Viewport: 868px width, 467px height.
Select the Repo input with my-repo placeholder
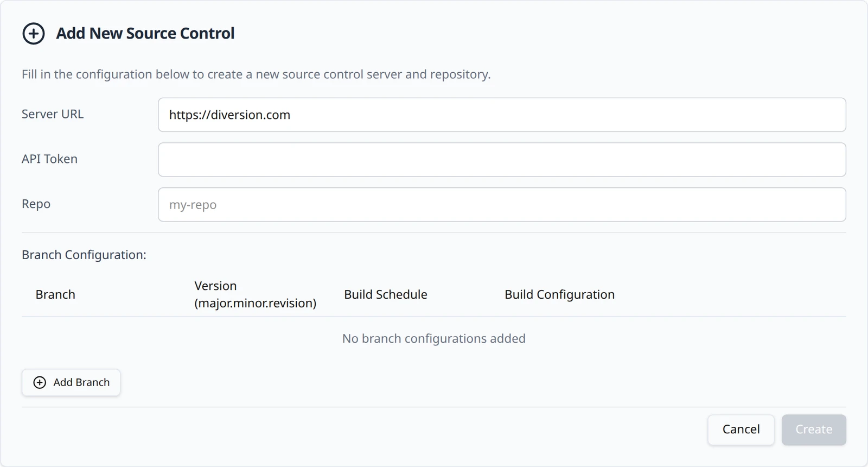tap(502, 205)
